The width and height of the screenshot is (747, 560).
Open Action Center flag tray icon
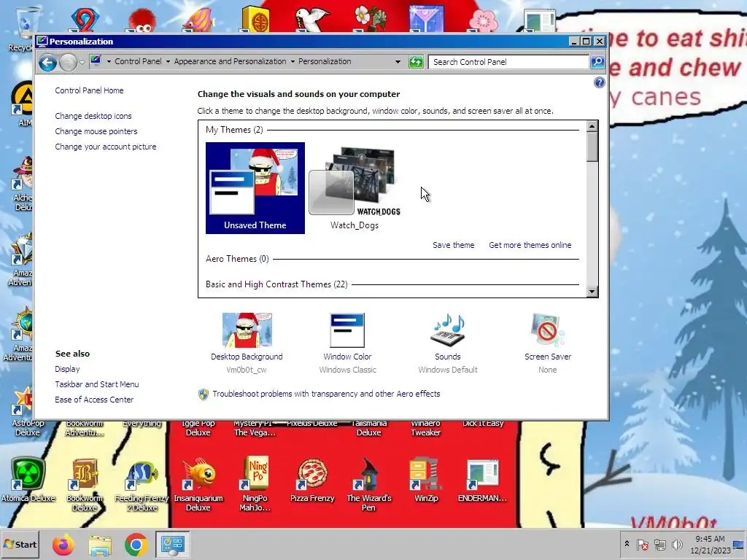coord(642,544)
